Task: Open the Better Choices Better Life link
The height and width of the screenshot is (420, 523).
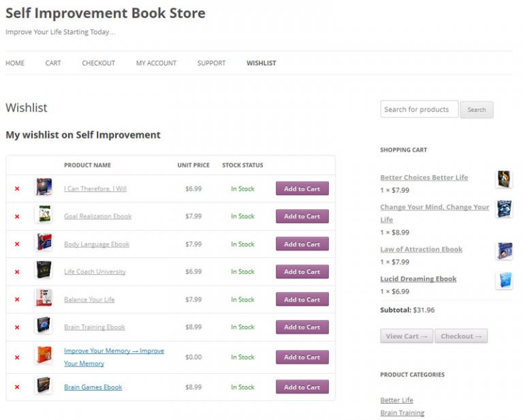Action: [424, 178]
